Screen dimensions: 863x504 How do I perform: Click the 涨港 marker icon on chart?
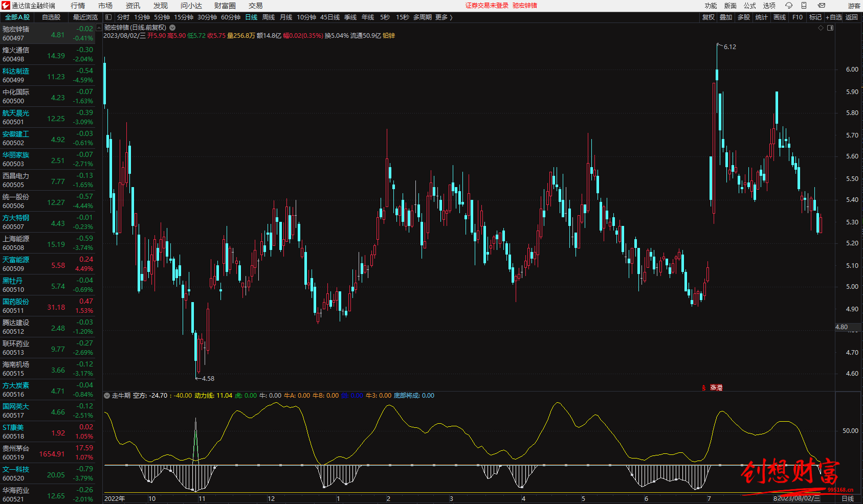click(x=716, y=387)
